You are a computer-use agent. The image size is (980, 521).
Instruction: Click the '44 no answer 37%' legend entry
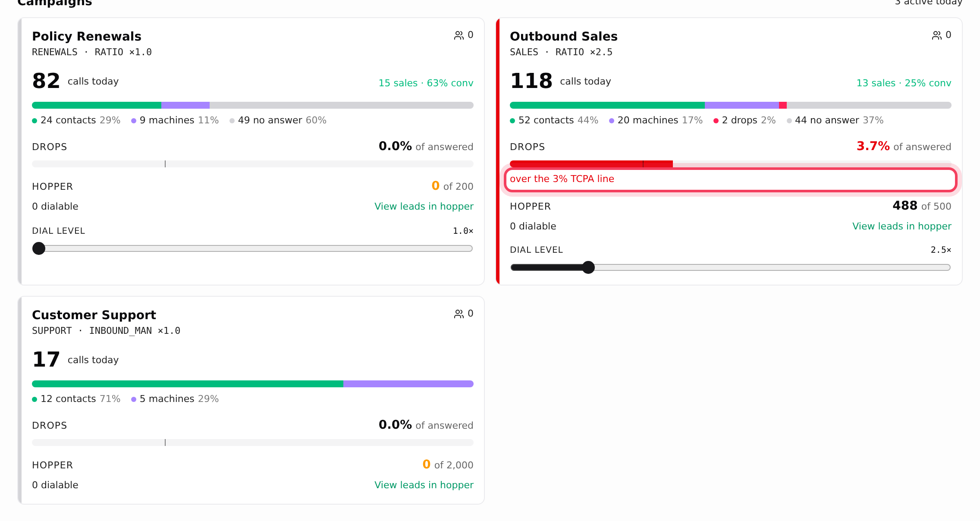pyautogui.click(x=835, y=120)
